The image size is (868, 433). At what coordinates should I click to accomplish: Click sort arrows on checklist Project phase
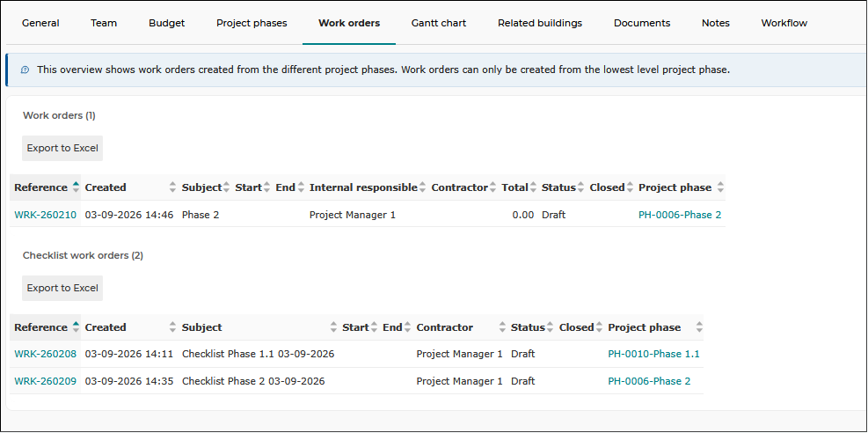point(700,327)
